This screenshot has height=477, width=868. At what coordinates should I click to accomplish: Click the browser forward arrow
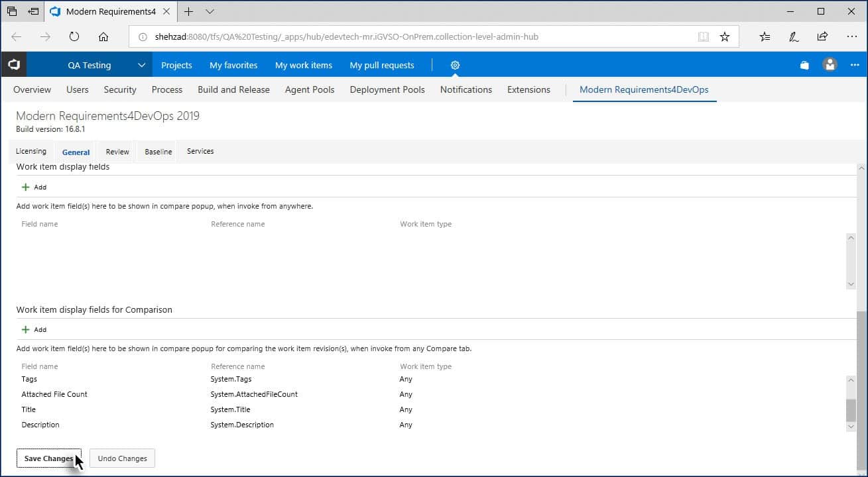[45, 36]
